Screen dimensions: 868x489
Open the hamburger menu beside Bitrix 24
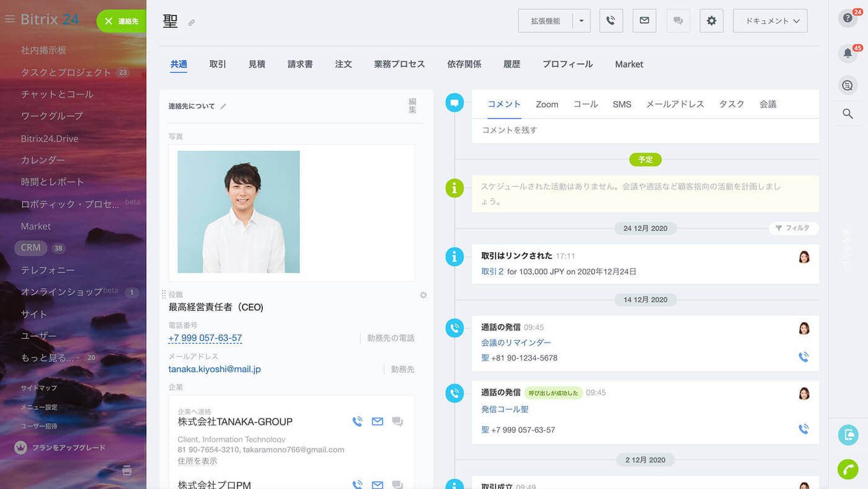point(9,19)
